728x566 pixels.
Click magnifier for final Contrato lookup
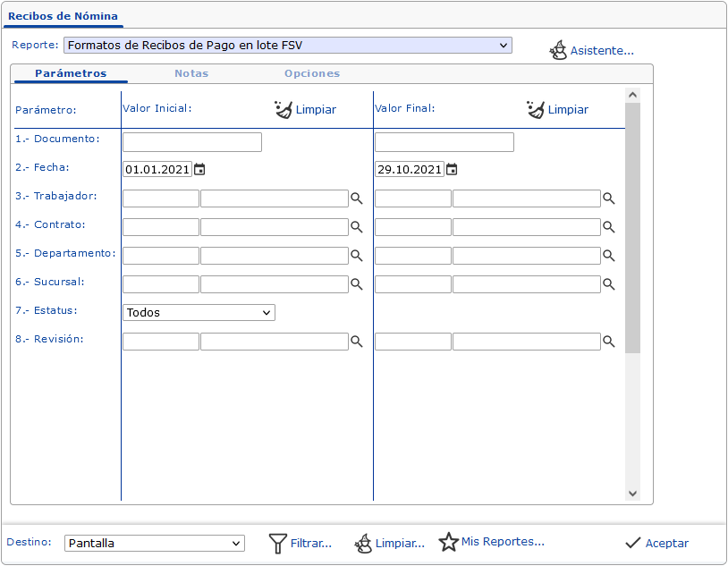608,227
